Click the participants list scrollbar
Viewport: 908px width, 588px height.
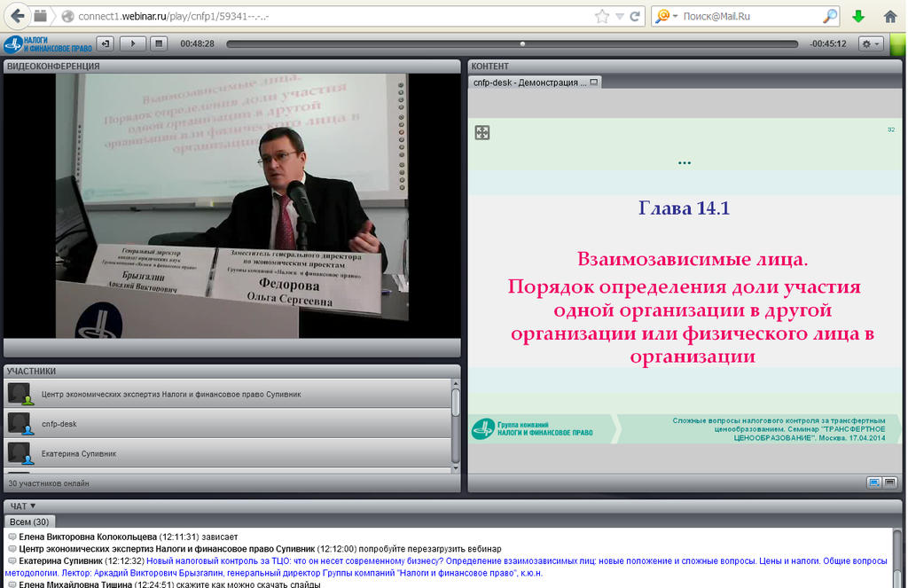coord(456,404)
